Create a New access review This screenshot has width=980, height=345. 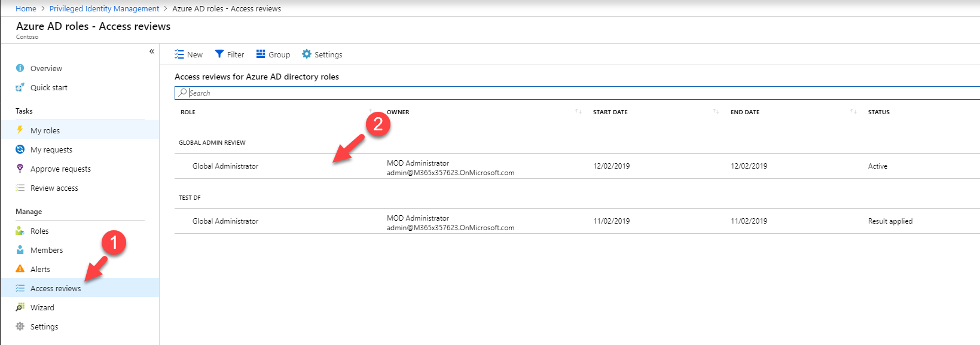tap(188, 54)
